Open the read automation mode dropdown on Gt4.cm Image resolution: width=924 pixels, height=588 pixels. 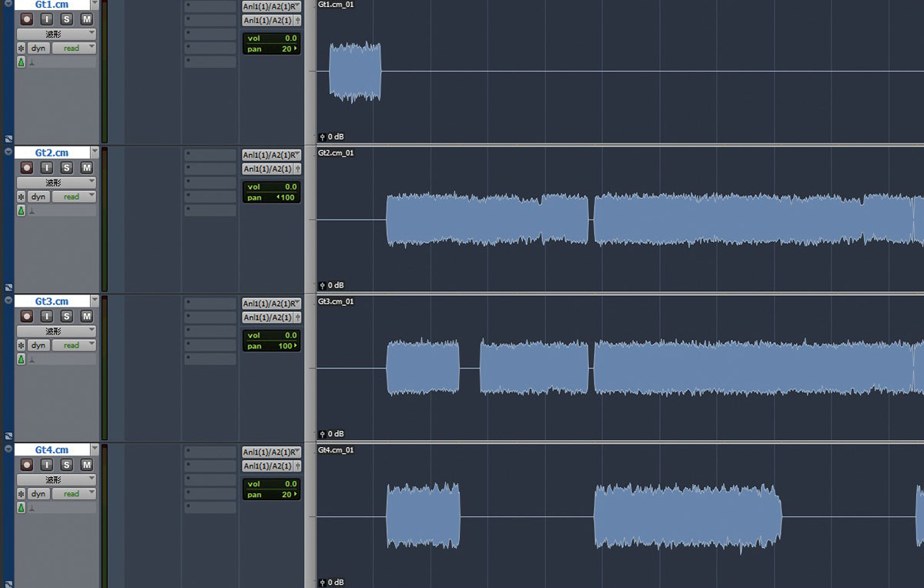tap(74, 494)
